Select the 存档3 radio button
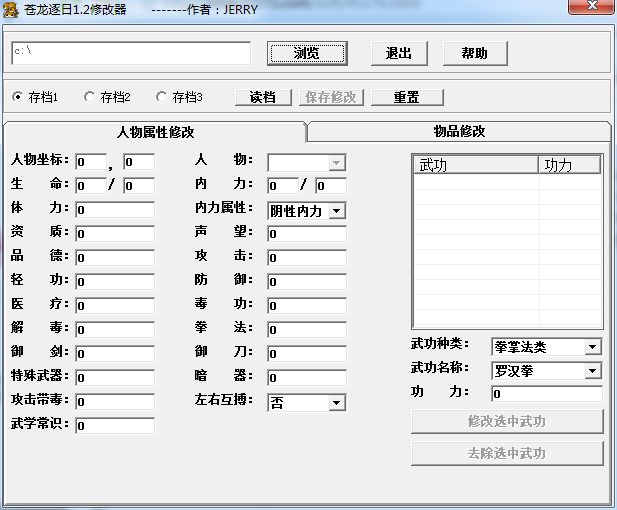The image size is (617, 510). (162, 97)
